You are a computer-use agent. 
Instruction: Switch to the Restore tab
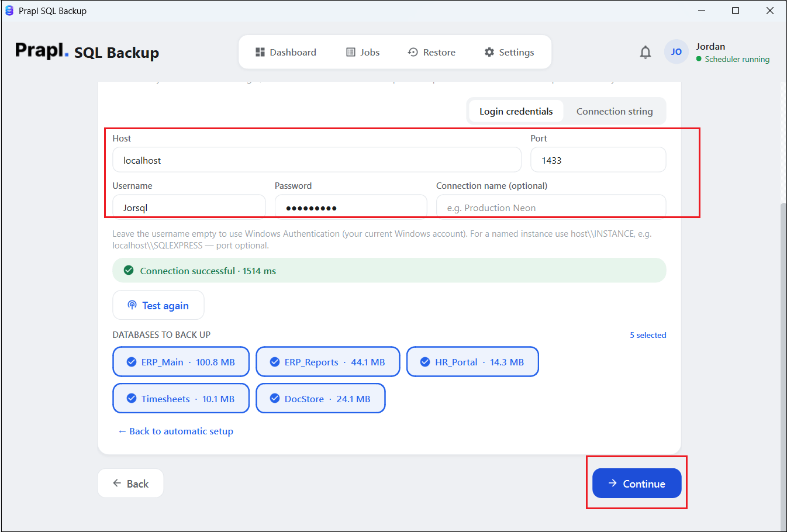pos(432,52)
